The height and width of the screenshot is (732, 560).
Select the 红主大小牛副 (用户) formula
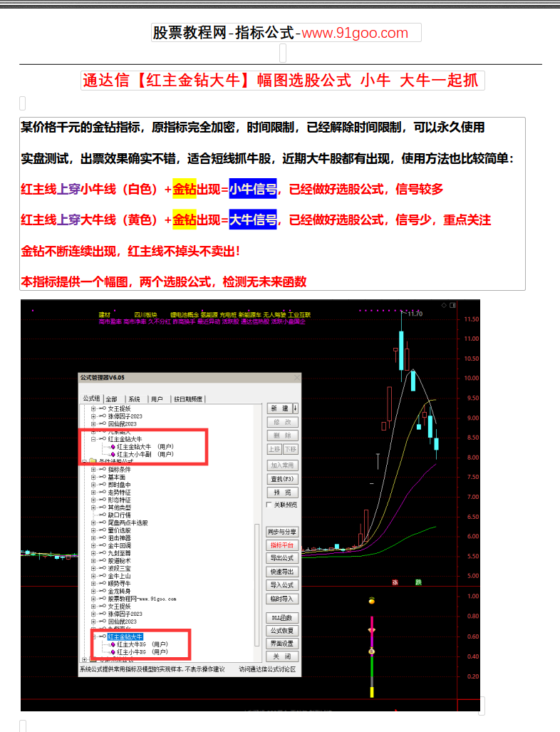(145, 454)
